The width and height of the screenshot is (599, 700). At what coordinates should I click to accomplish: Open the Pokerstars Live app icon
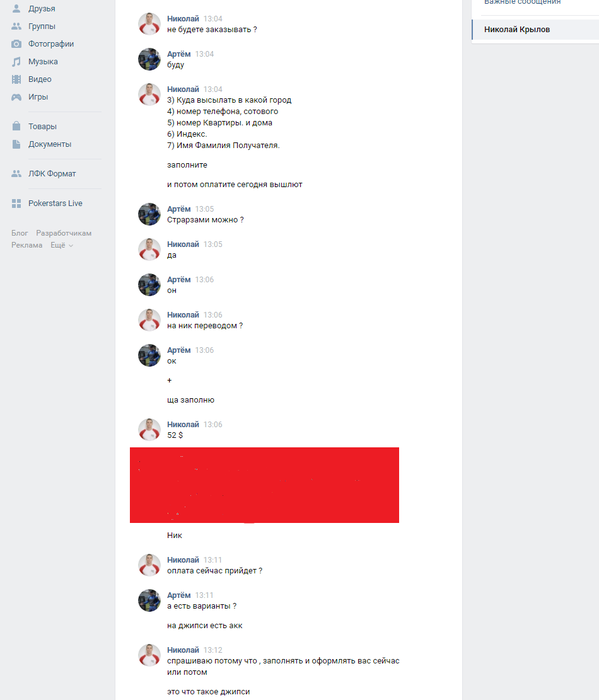coord(16,203)
